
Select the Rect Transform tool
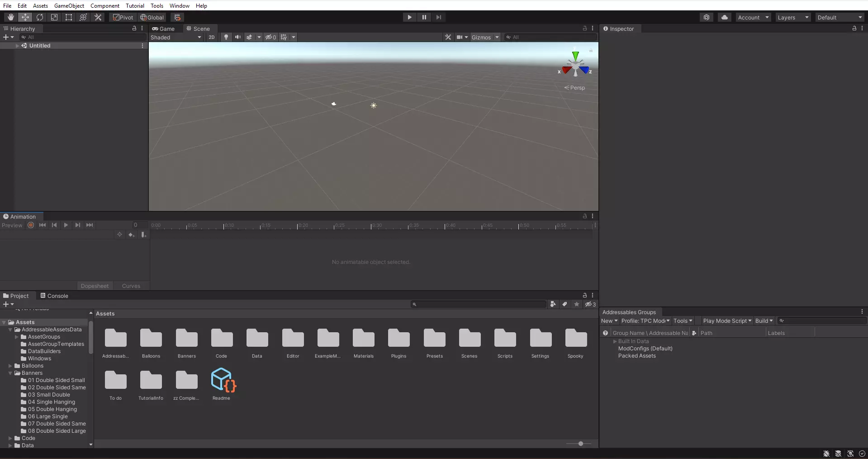[69, 17]
